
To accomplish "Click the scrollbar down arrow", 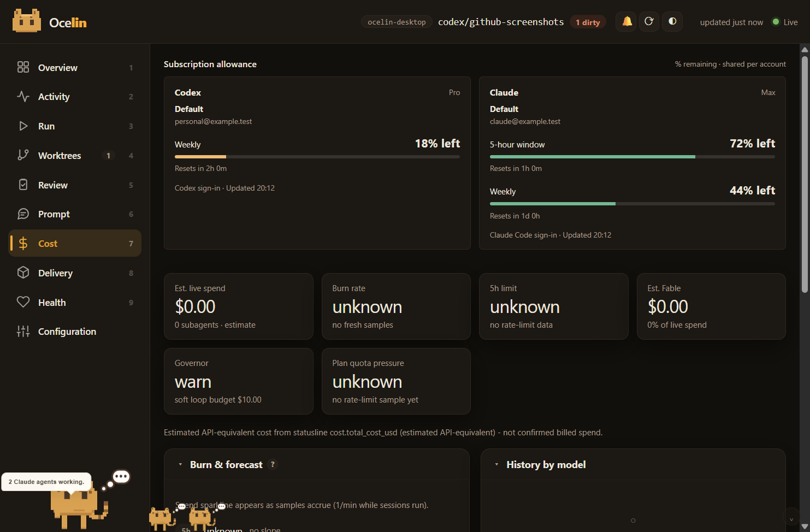I will click(x=805, y=527).
